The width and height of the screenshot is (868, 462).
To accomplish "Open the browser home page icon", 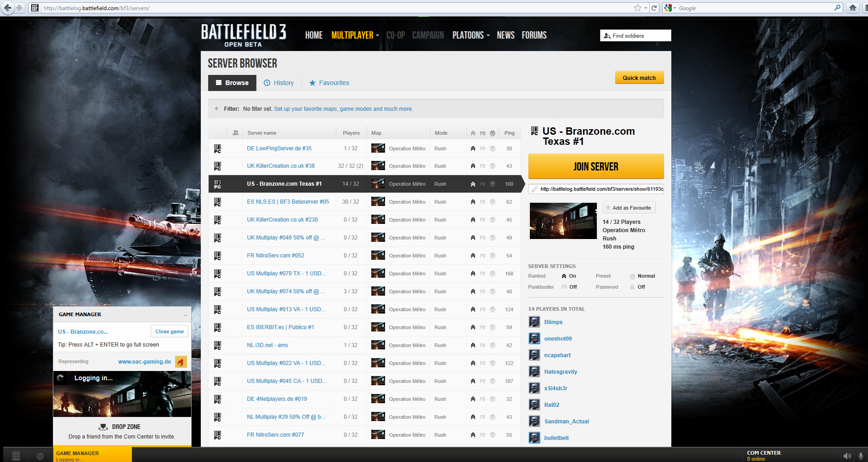I will (x=853, y=8).
